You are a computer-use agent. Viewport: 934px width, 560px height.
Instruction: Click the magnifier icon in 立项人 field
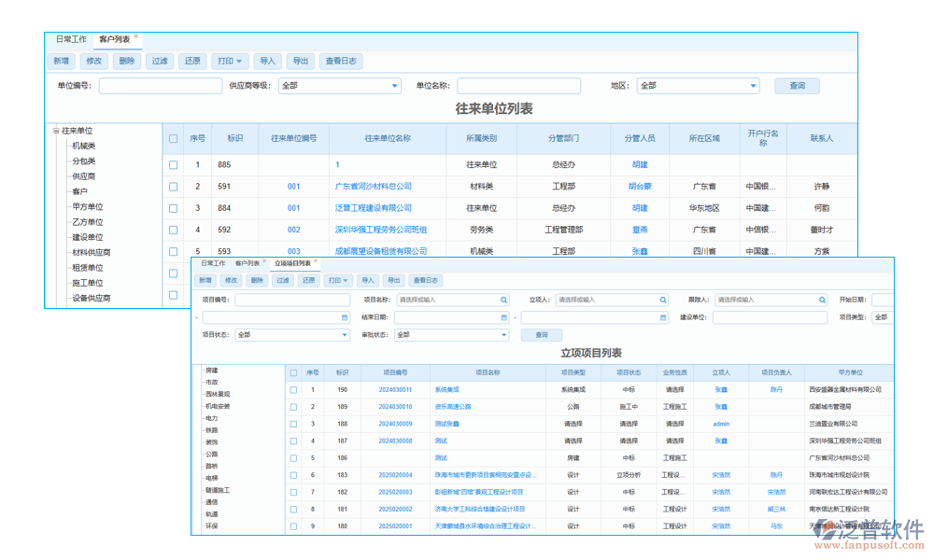pyautogui.click(x=663, y=301)
